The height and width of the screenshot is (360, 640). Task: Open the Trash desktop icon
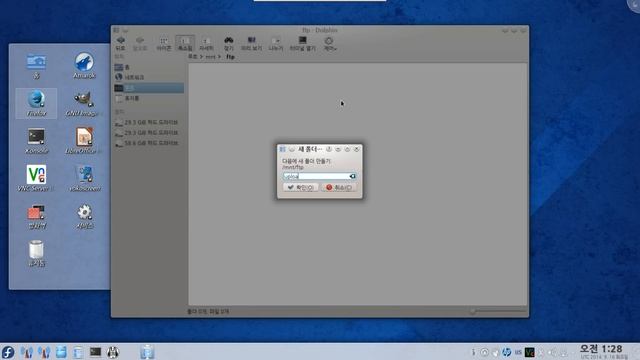tap(36, 253)
